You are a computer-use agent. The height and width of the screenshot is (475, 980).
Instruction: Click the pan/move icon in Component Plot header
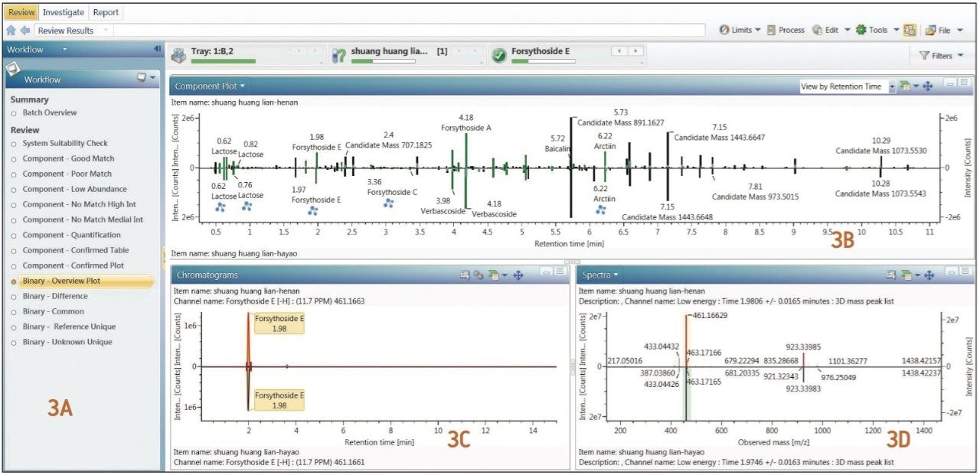point(928,86)
